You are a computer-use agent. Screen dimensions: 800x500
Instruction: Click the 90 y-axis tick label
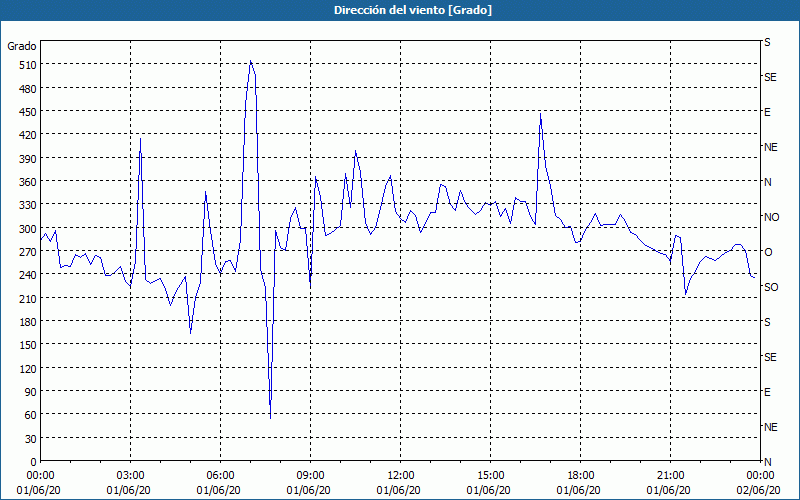[x=31, y=392]
